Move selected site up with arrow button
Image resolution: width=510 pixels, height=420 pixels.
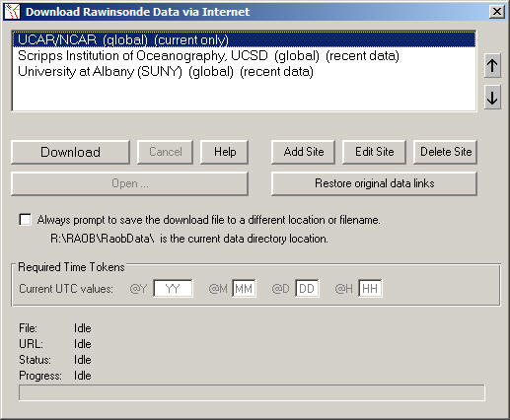tap(492, 65)
